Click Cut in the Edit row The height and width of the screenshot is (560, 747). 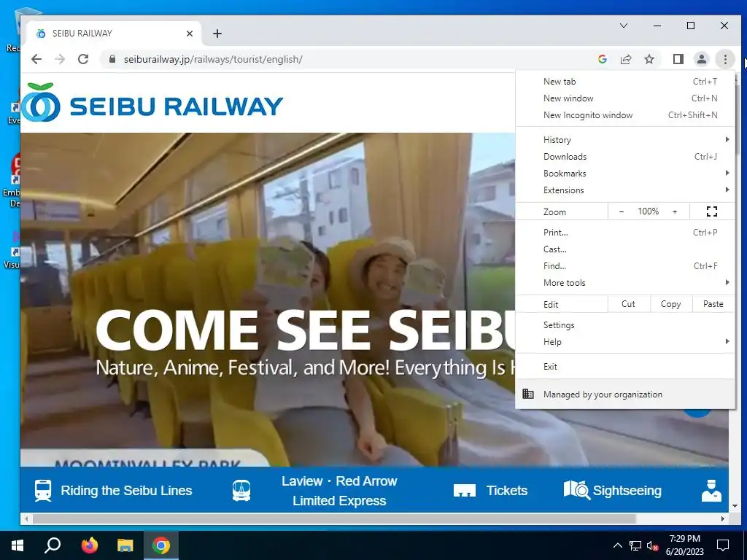point(628,304)
